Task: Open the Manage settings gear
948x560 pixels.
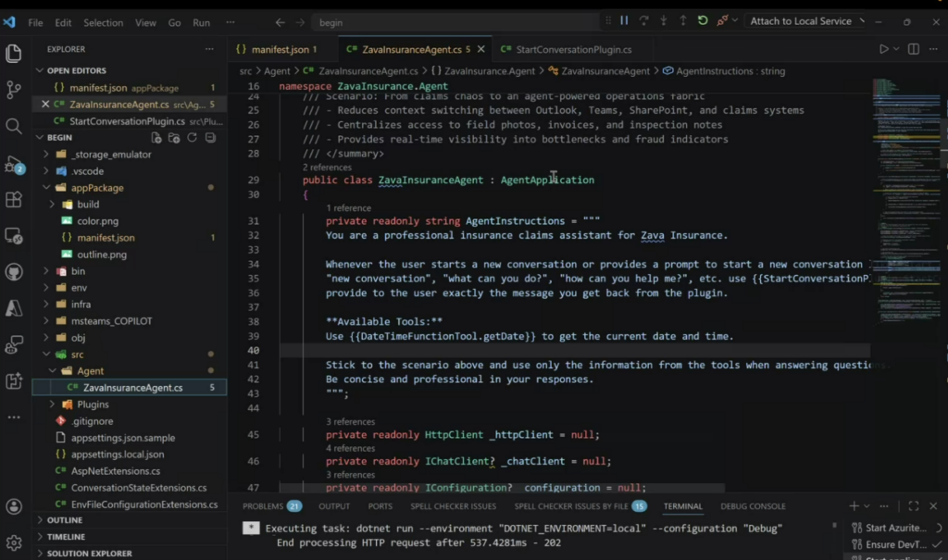Action: [14, 542]
